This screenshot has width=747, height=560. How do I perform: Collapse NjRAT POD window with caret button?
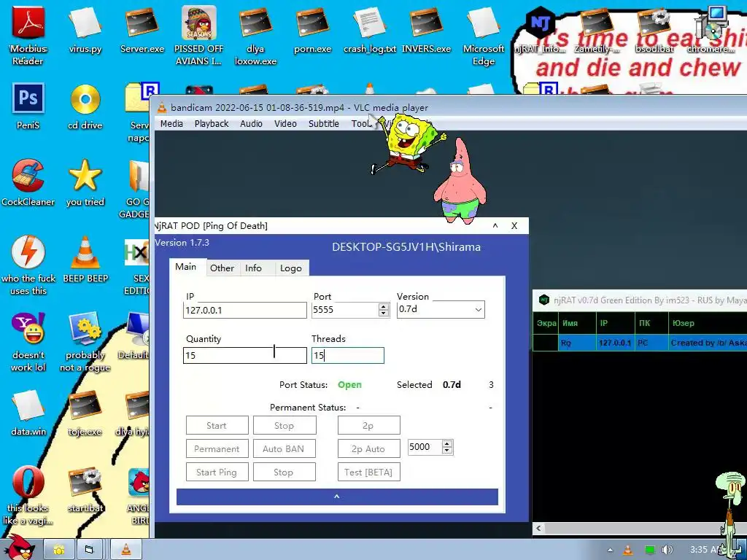(x=495, y=226)
